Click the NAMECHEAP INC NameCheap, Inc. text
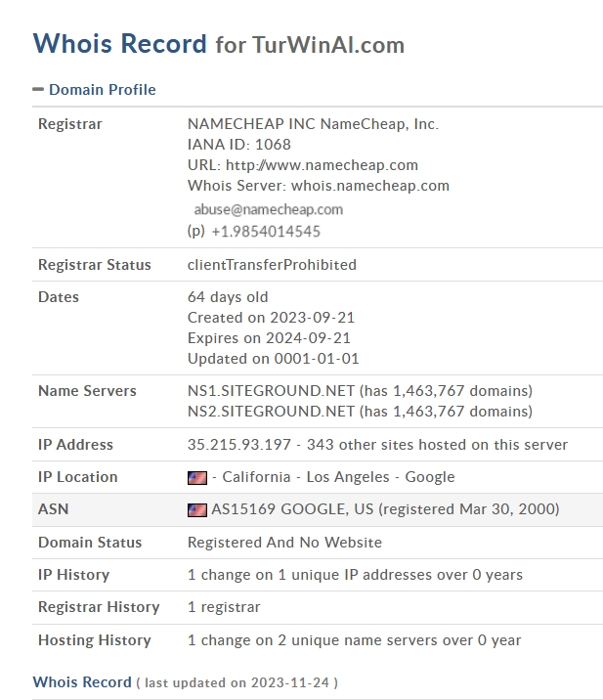 tap(313, 123)
